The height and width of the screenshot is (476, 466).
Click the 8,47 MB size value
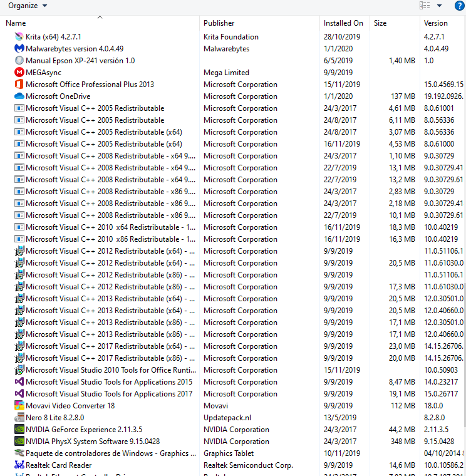point(402,381)
